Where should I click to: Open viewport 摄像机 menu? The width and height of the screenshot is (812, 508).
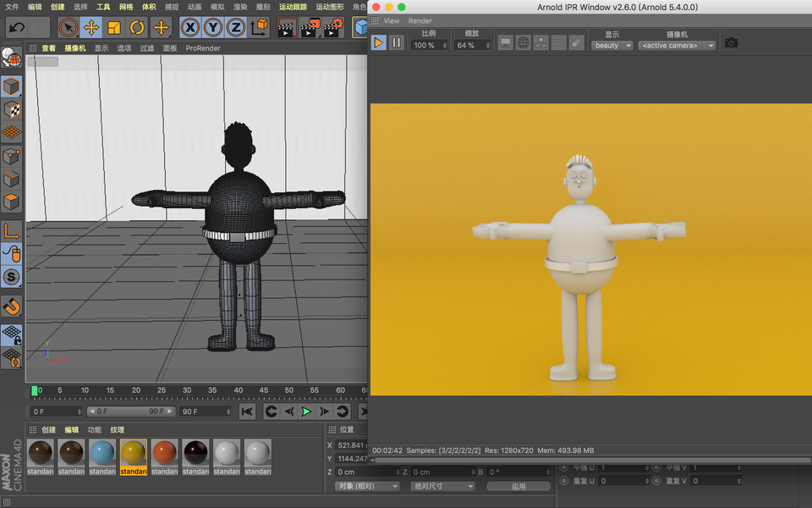tap(75, 48)
